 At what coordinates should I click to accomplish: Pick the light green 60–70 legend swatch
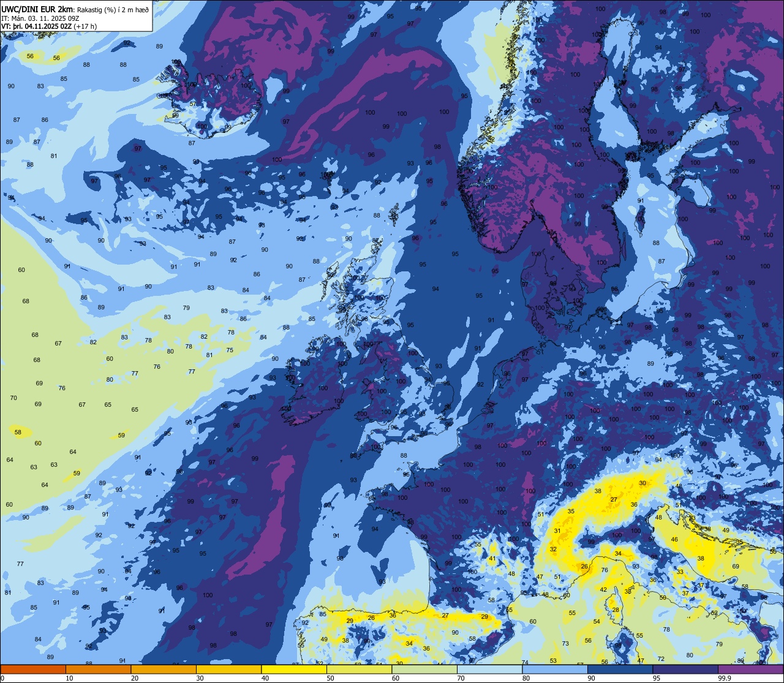pyautogui.click(x=424, y=669)
